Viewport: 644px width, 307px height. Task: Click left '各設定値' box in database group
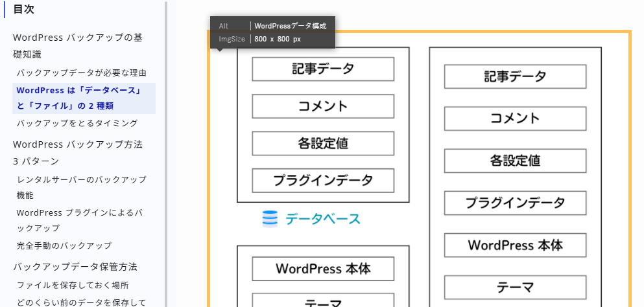coord(323,143)
